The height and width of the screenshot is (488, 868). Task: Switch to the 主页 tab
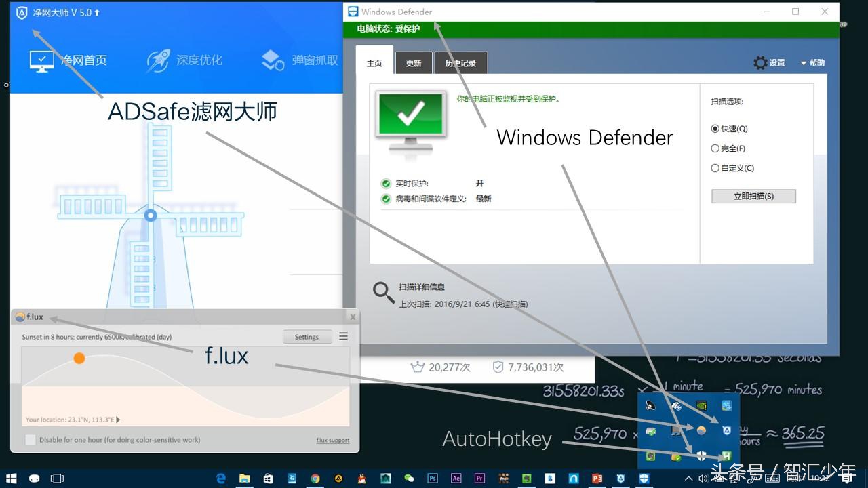[x=374, y=63]
